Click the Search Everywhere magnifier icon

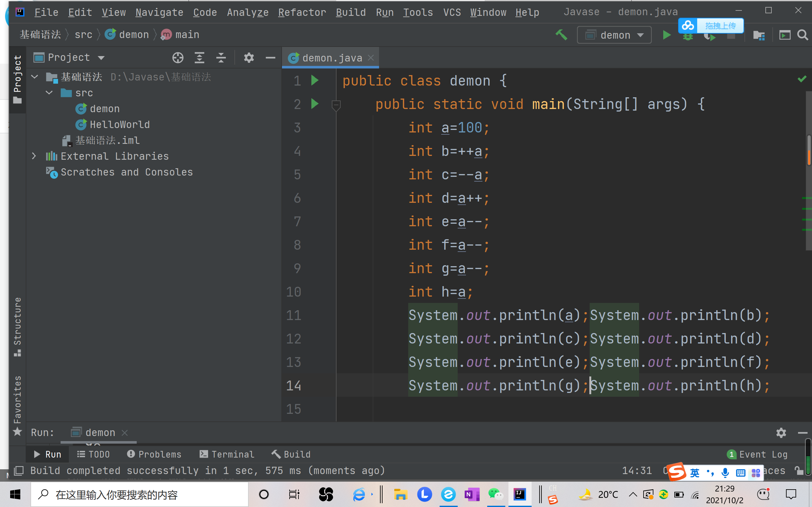pyautogui.click(x=802, y=35)
